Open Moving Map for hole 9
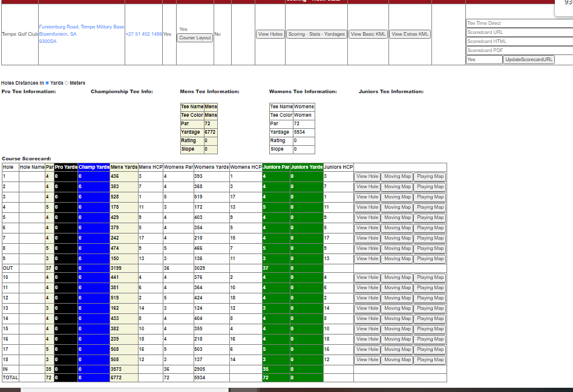The image size is (573, 392). tap(397, 258)
